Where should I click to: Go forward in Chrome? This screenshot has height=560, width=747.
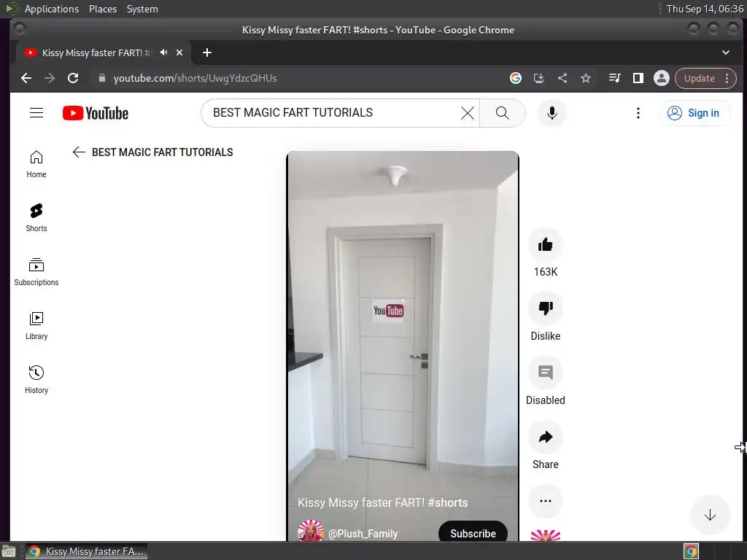(50, 78)
